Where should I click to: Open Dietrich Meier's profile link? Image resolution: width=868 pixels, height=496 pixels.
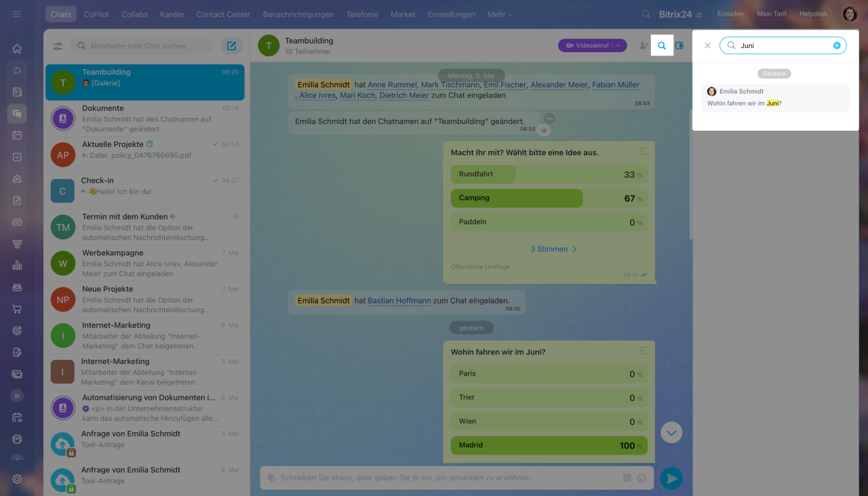pos(404,96)
